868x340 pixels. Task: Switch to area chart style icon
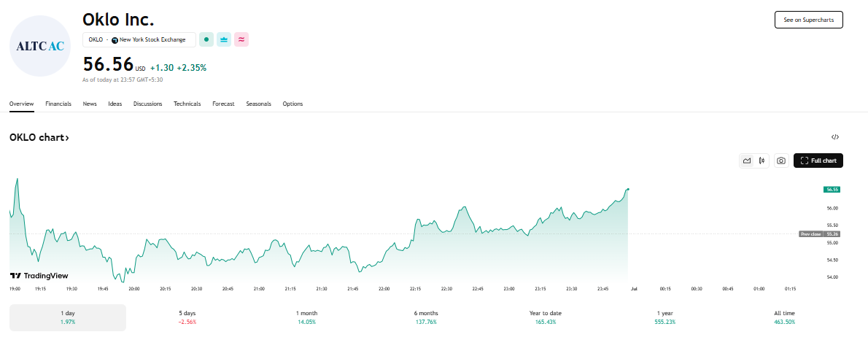[747, 161]
